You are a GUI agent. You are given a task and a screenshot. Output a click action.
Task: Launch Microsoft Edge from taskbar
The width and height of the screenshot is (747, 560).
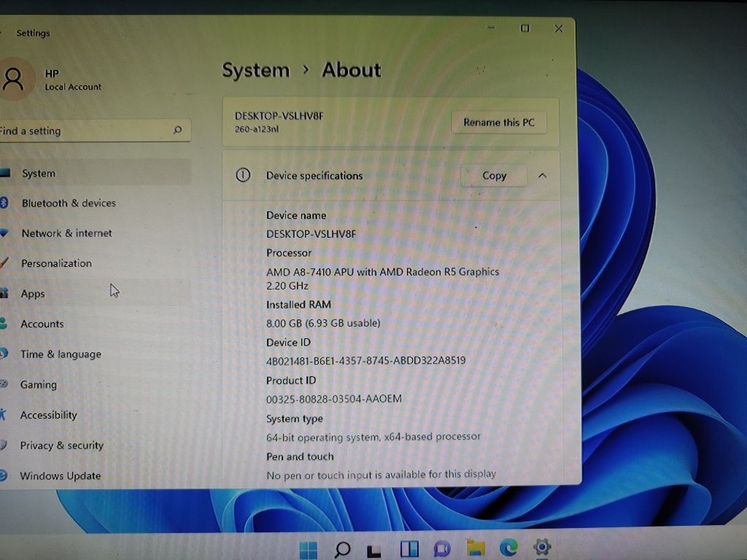508,547
